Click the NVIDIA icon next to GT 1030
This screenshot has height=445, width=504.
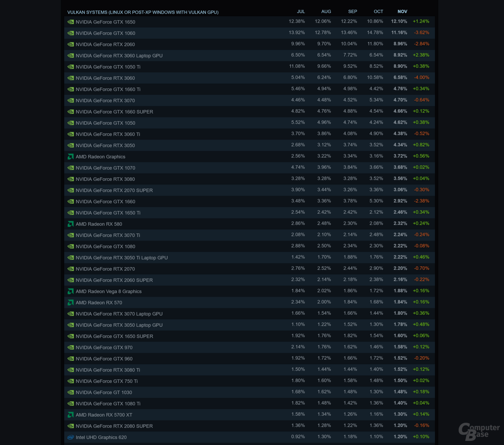[x=71, y=392]
